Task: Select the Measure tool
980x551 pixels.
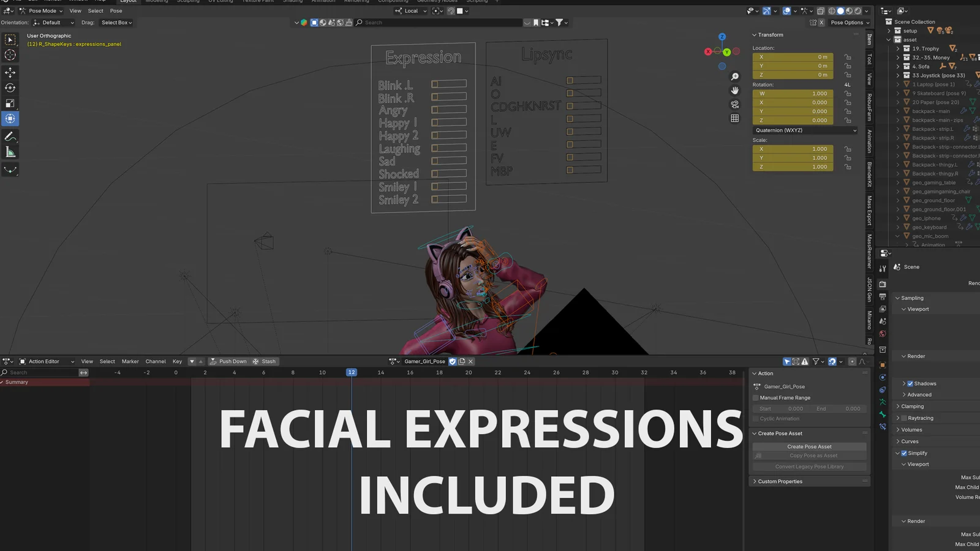Action: 10,152
